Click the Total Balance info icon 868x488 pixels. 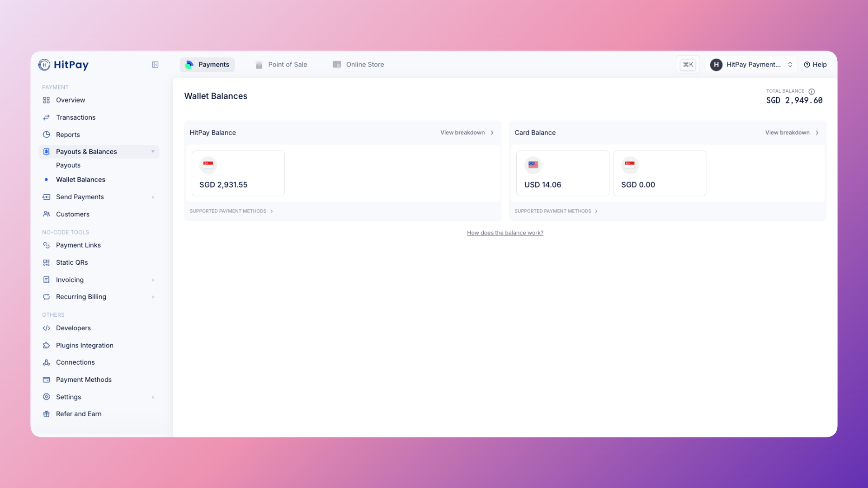point(812,91)
